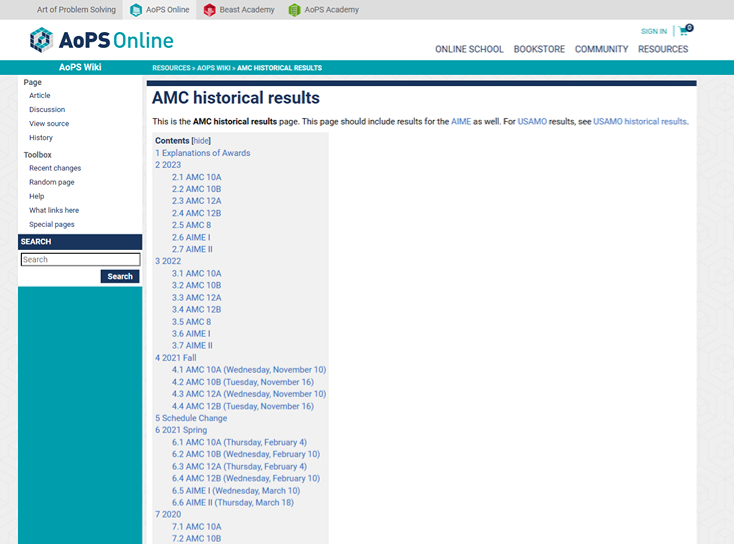Hide the Contents table
The height and width of the screenshot is (544, 734).
pyautogui.click(x=201, y=141)
